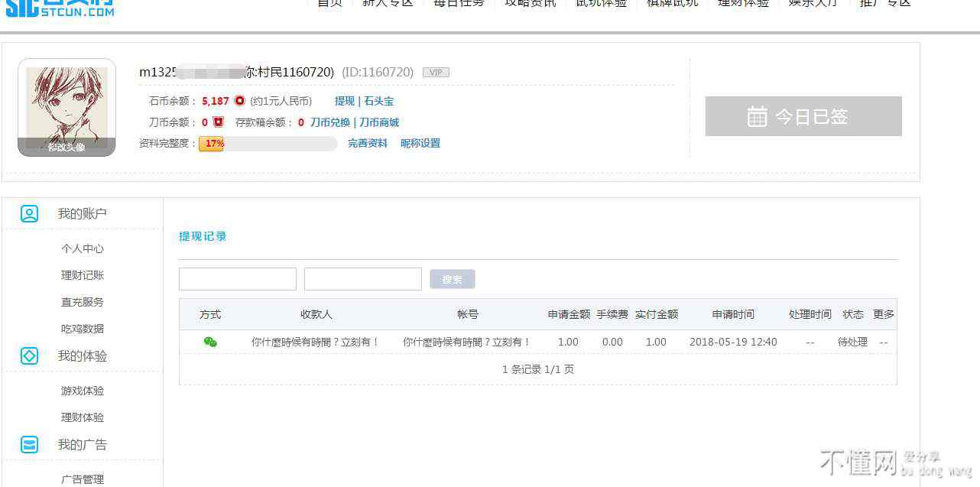Click the 17% profile completeness bar
The image size is (980, 487).
[268, 144]
